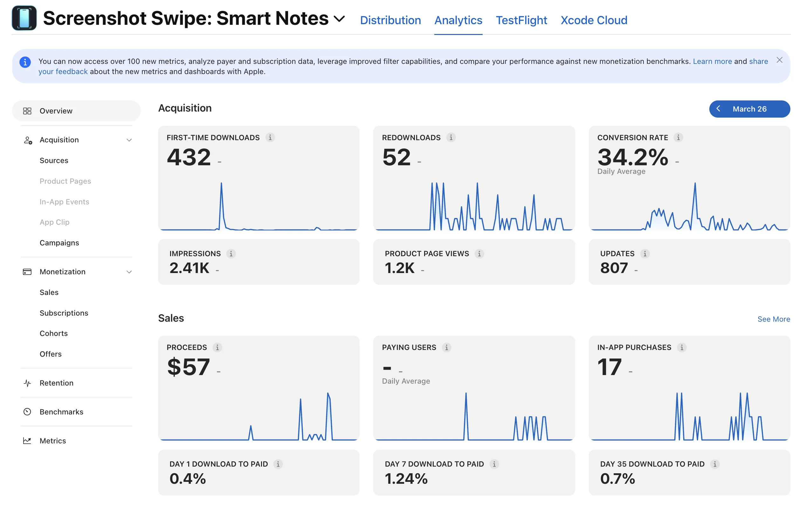Screen dimensions: 812x513
Task: Click See More in the Sales section
Action: (773, 319)
